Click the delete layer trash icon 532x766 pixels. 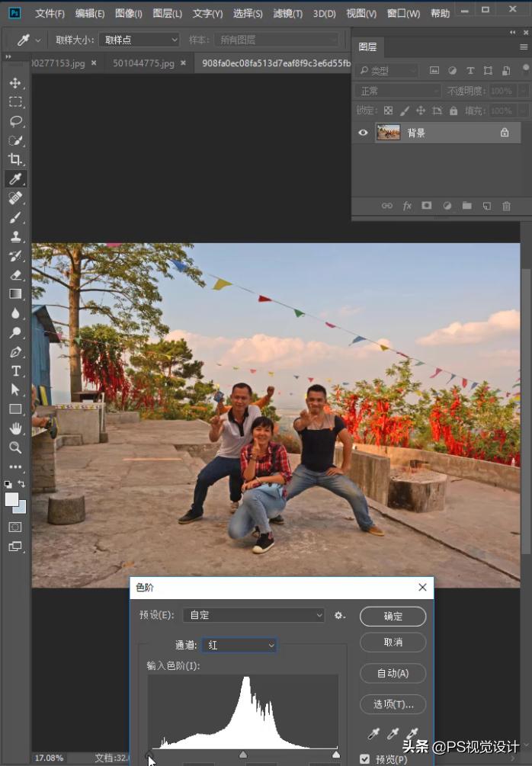506,206
